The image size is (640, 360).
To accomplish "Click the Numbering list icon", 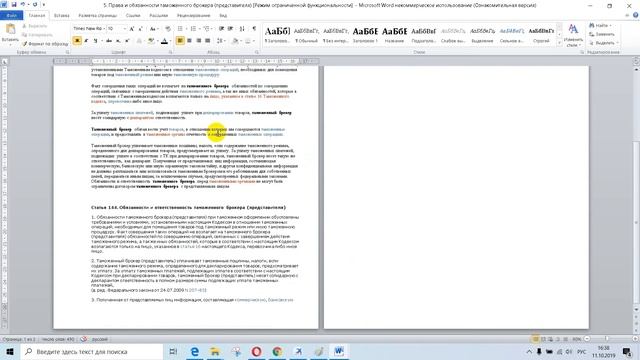I will [193, 29].
